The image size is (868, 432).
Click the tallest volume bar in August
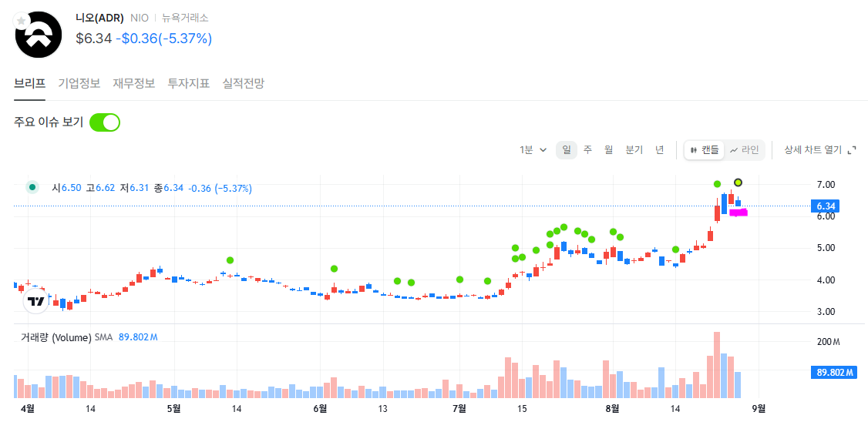717,365
